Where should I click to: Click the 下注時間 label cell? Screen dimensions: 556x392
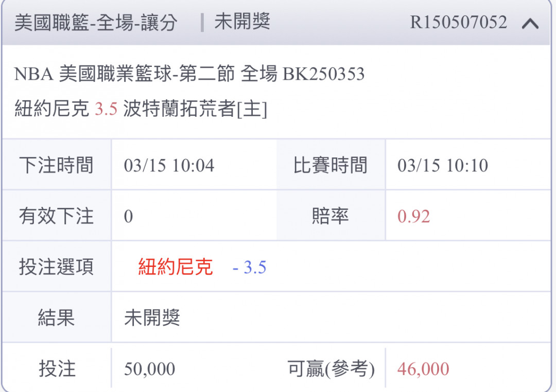coord(57,165)
